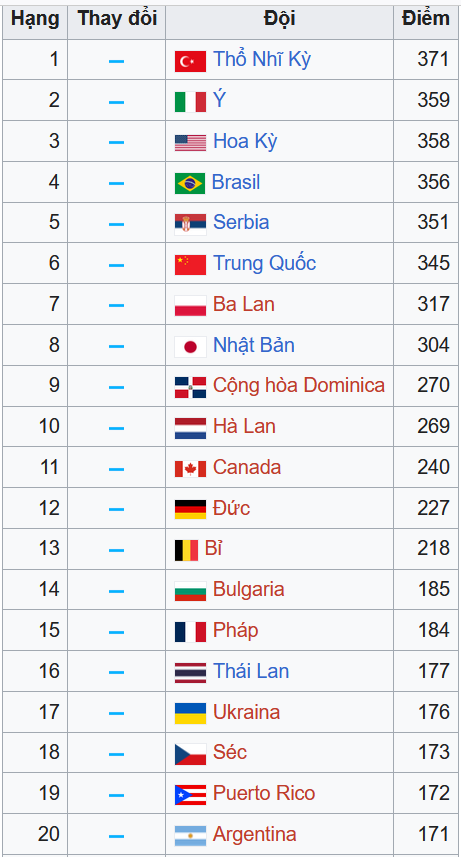461x857 pixels.
Task: Click the Puerto Rico flag icon
Action: 190,795
